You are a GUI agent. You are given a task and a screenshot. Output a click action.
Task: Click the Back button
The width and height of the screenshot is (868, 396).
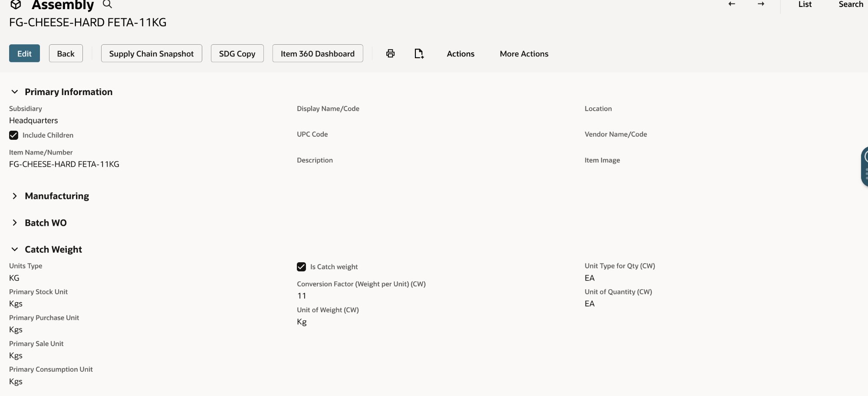(x=66, y=53)
